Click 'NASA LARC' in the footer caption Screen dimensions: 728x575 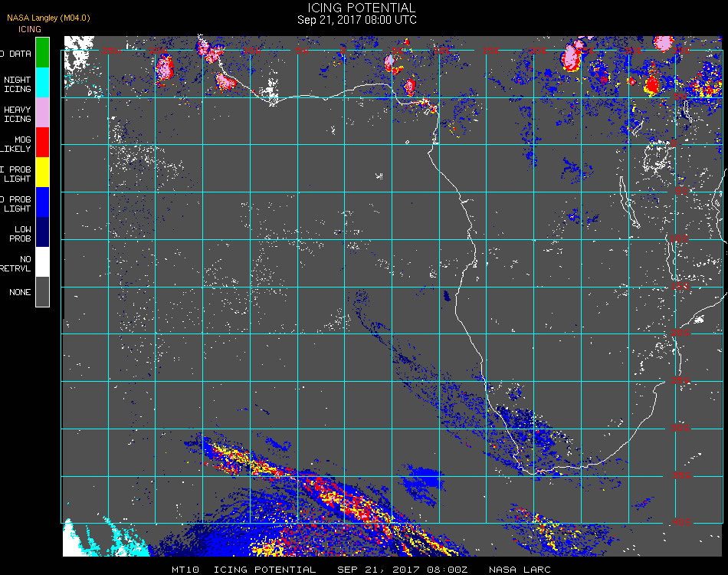520,570
